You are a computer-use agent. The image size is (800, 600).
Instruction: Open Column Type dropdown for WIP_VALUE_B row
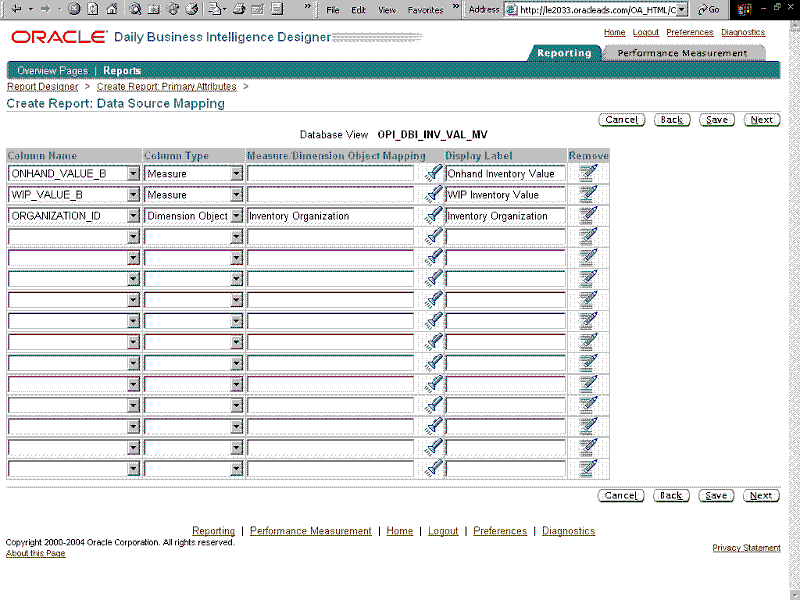tap(236, 195)
